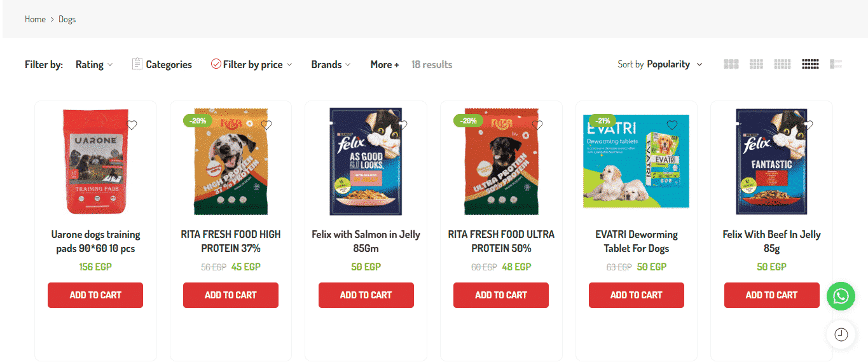Open Felix With Beef In Jelly product image
The height and width of the screenshot is (362, 868).
771,162
